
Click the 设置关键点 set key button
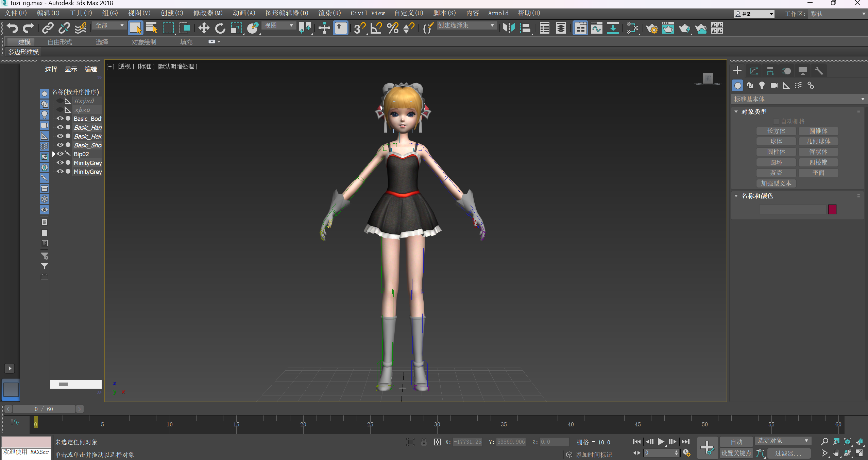[x=736, y=453]
